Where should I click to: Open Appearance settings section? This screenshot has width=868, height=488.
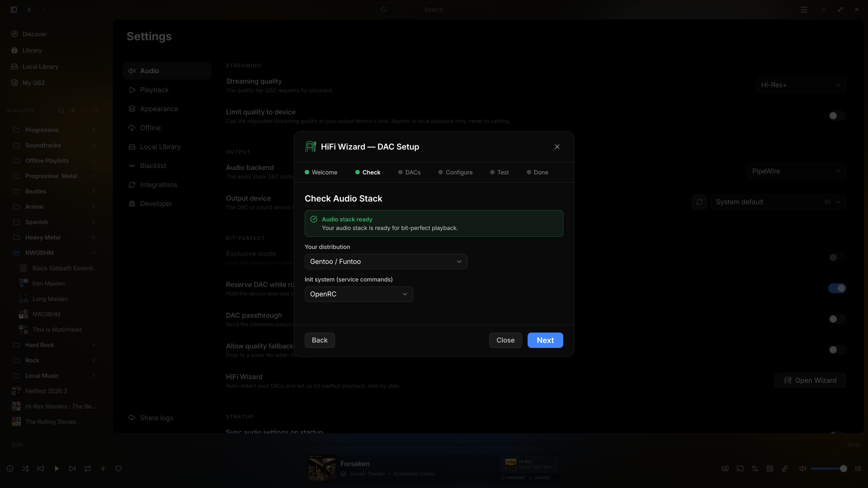point(167,109)
